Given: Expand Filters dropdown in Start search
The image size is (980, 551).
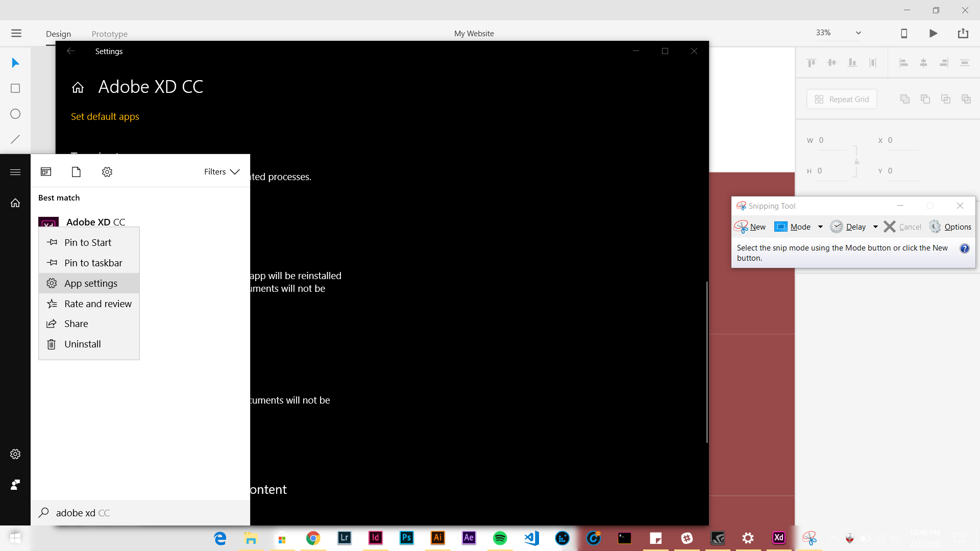Looking at the screenshot, I should (222, 172).
